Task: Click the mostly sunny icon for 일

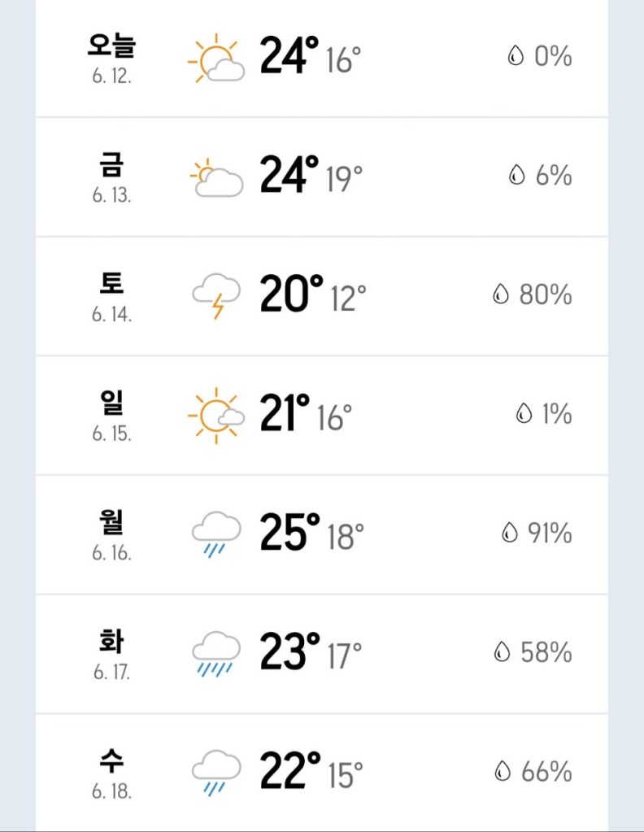Action: coord(216,416)
